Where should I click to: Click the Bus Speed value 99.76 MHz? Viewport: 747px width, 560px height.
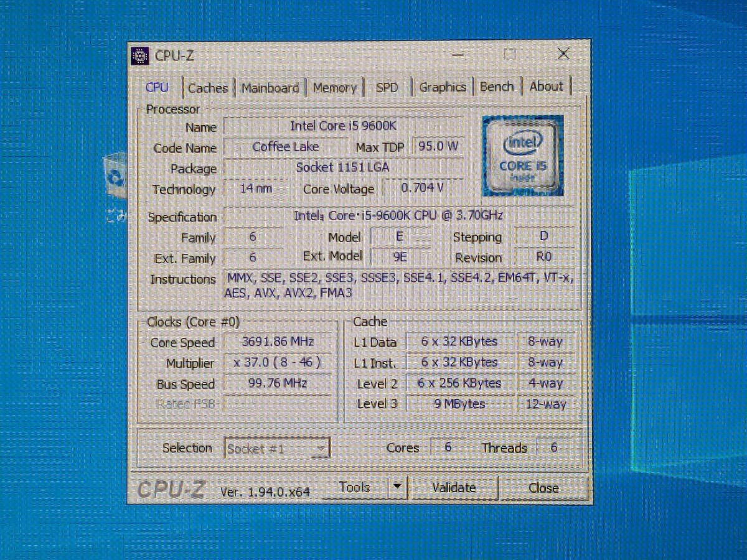coord(278,383)
